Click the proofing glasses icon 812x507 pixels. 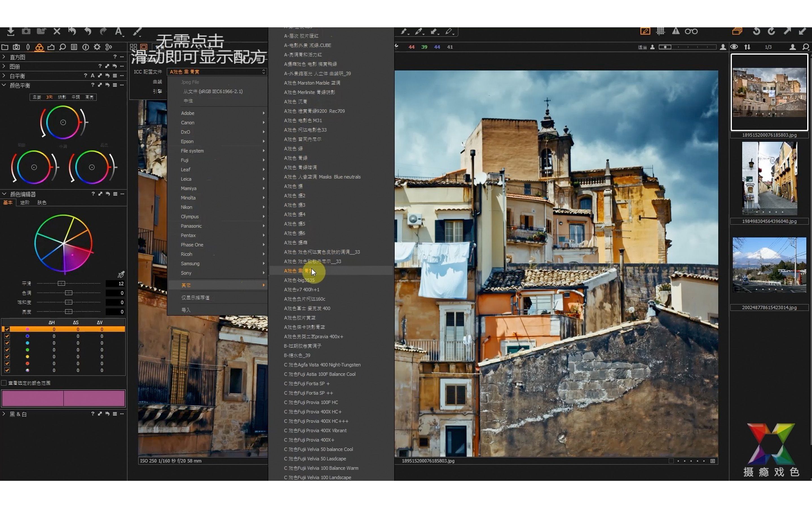[691, 31]
